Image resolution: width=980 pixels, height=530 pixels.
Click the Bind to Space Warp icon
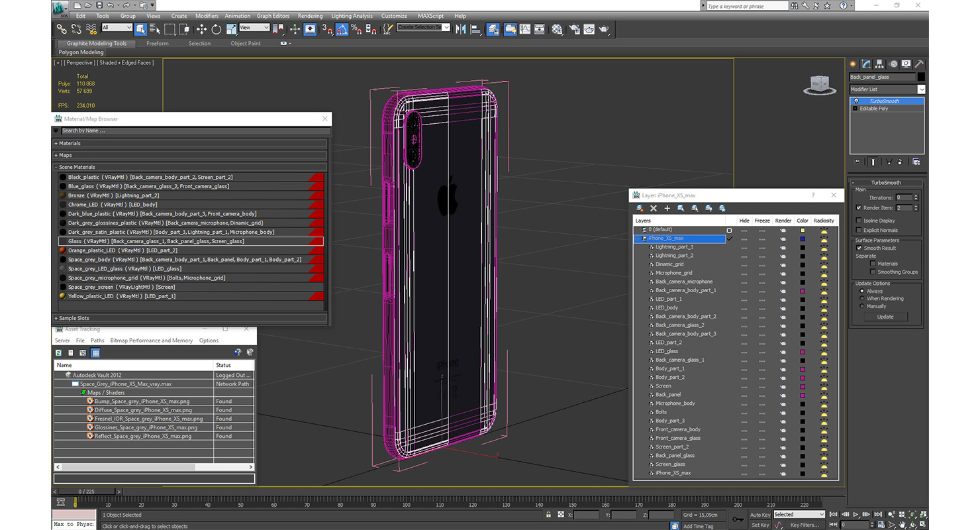91,28
